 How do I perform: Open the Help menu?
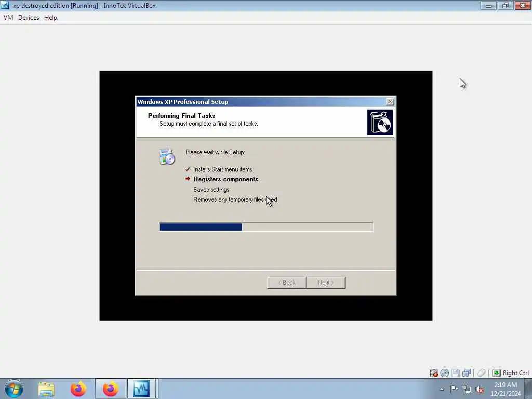[x=50, y=18]
